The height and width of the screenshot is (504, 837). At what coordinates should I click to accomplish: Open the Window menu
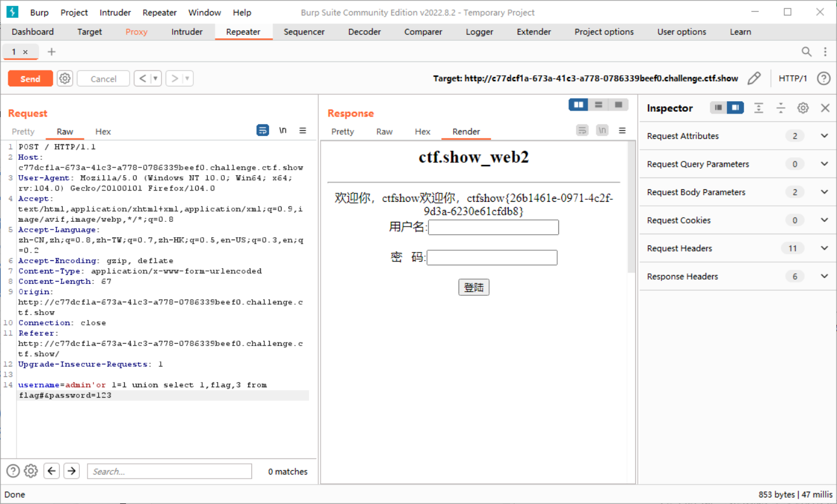point(205,12)
